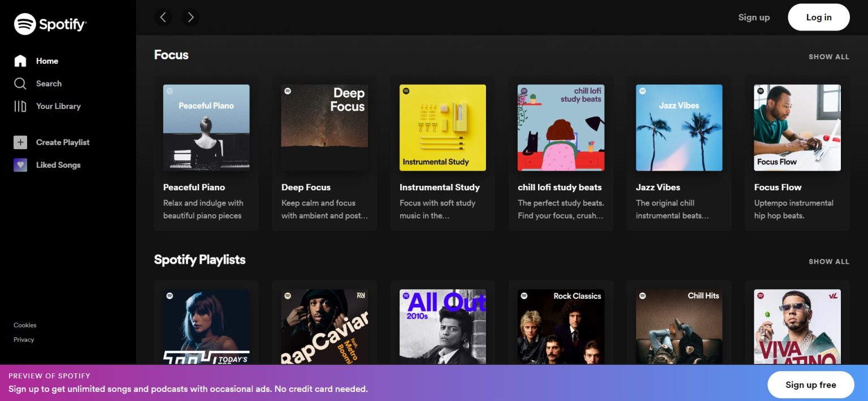Screen dimensions: 868x401
Task: Select the RapCaviar playlist thumbnail
Action: coord(324,326)
